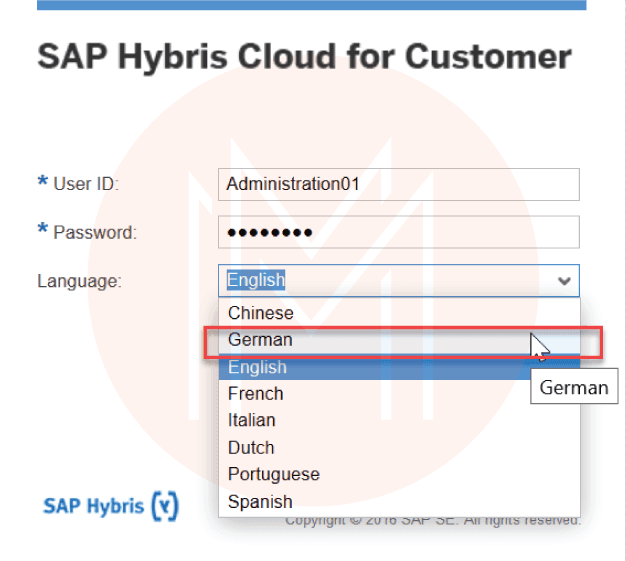Image resolution: width=626 pixels, height=561 pixels.
Task: Click the Password label text
Action: 94,232
